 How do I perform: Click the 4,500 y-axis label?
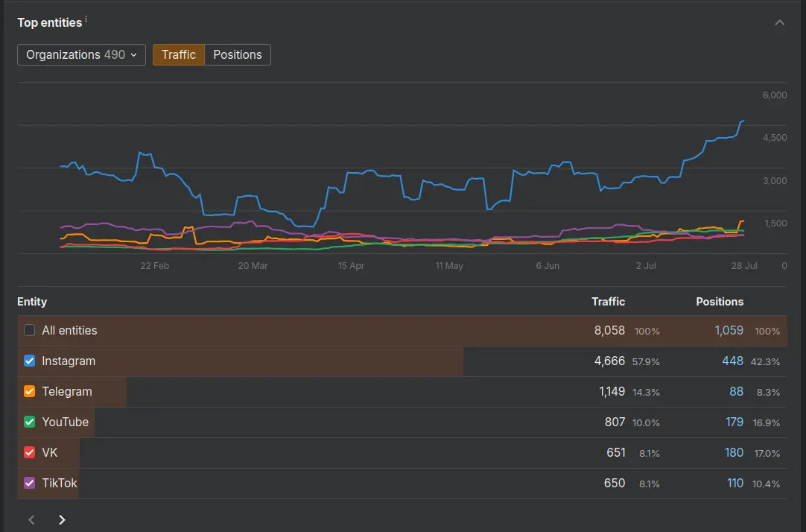[x=775, y=138]
